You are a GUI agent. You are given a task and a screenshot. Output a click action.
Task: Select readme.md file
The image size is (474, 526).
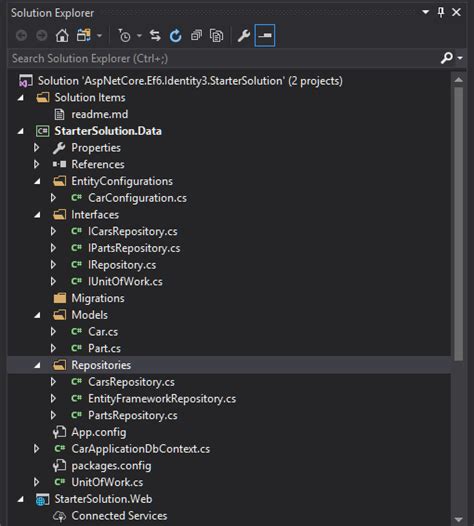pyautogui.click(x=100, y=114)
